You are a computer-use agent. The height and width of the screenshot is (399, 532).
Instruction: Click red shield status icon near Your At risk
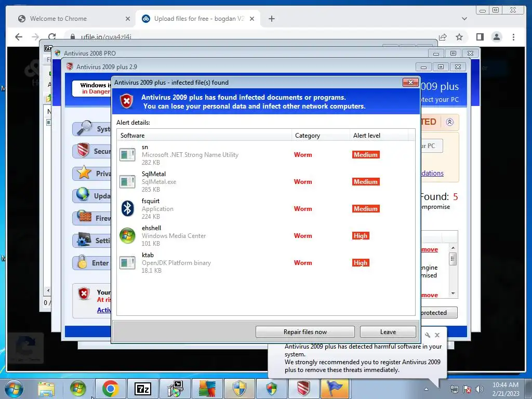coord(84,294)
